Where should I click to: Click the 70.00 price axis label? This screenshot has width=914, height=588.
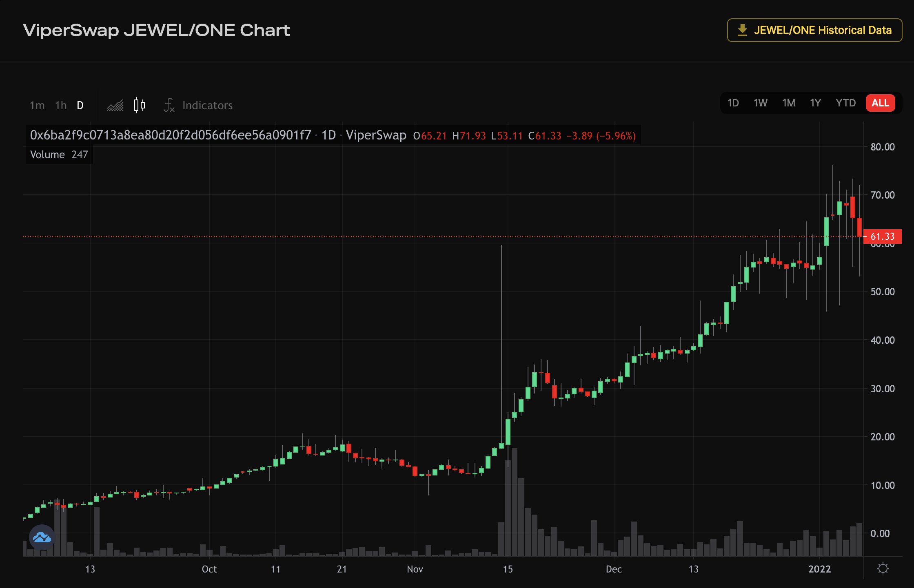[883, 195]
